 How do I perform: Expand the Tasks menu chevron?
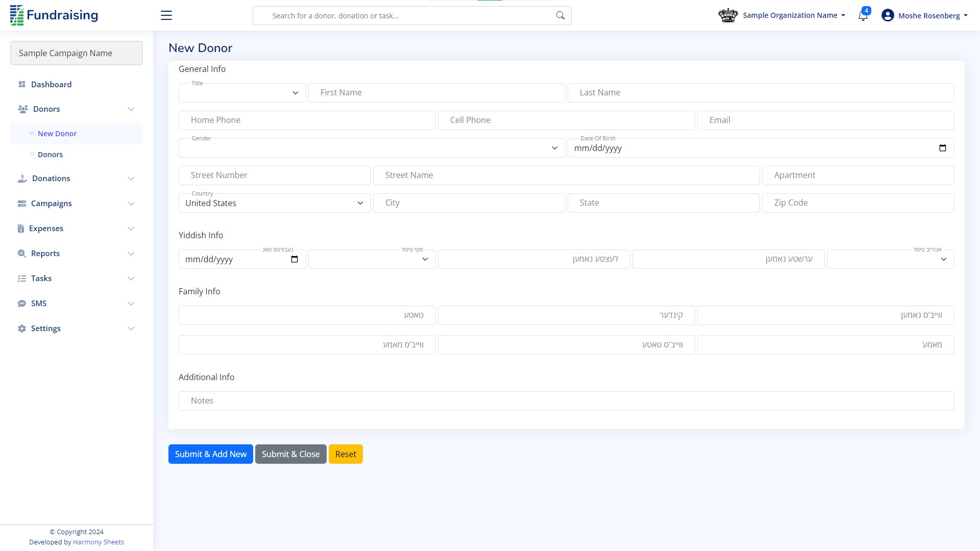coord(131,279)
